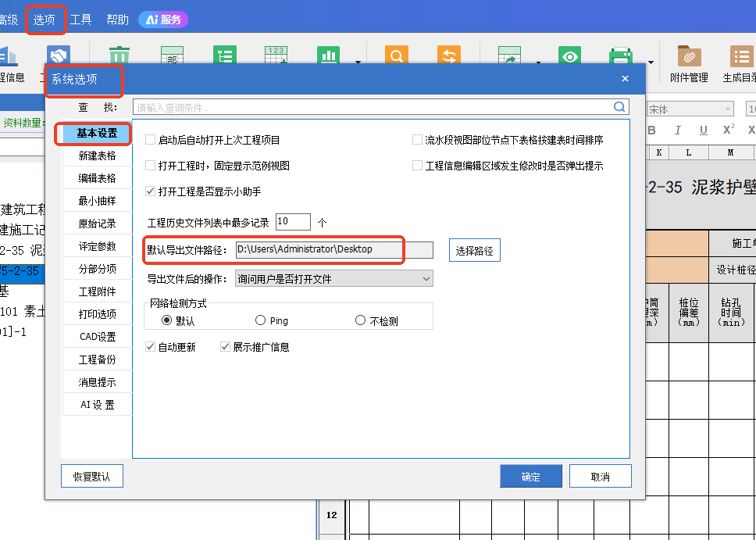Click the 123 numbered table icon
Screen dimensions: 756x540
(x=276, y=55)
